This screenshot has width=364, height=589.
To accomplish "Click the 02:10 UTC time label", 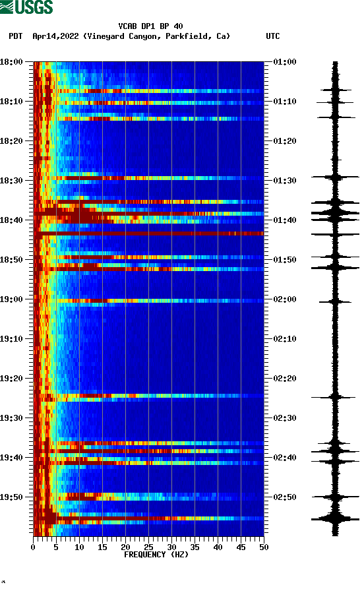I will click(285, 339).
